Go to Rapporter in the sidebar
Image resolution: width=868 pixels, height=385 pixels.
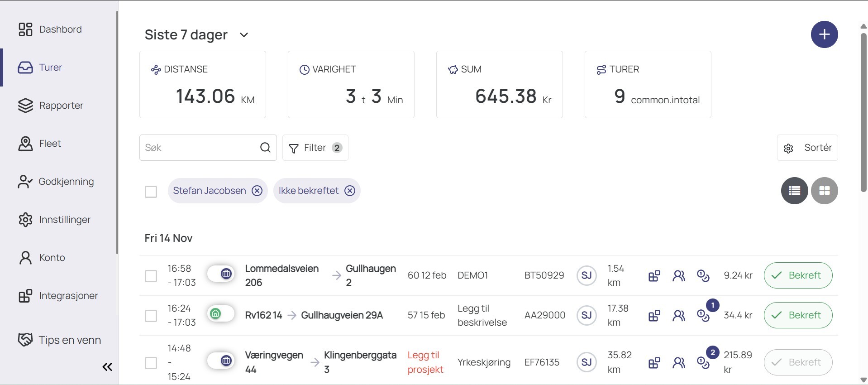61,106
